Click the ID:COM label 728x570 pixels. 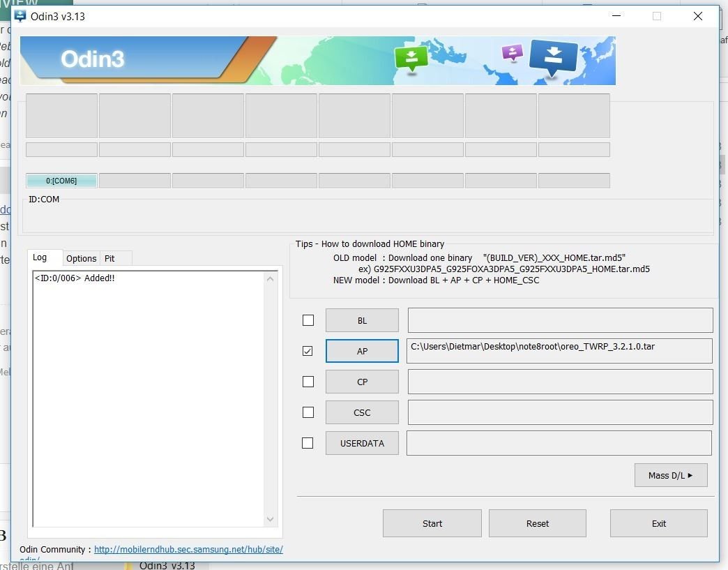(44, 200)
